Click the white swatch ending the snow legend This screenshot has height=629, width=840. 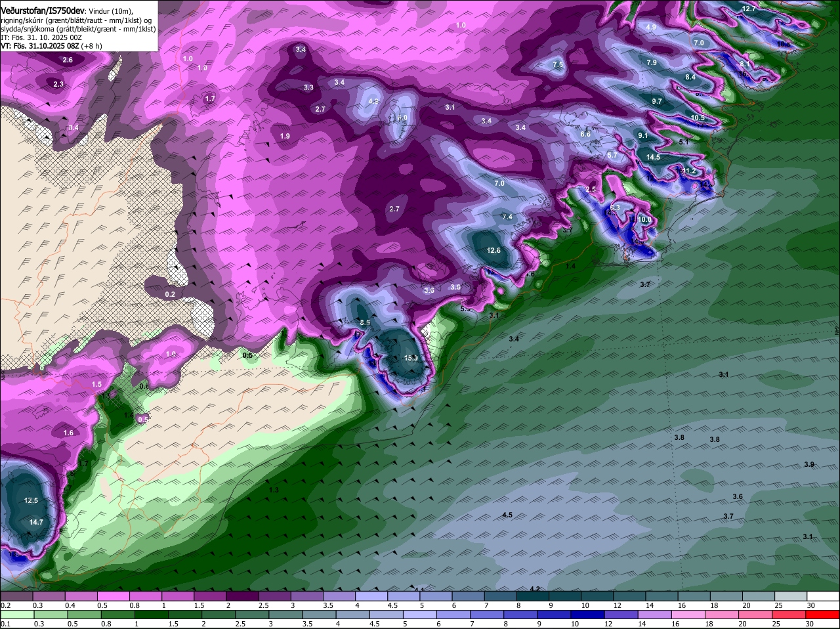823,596
